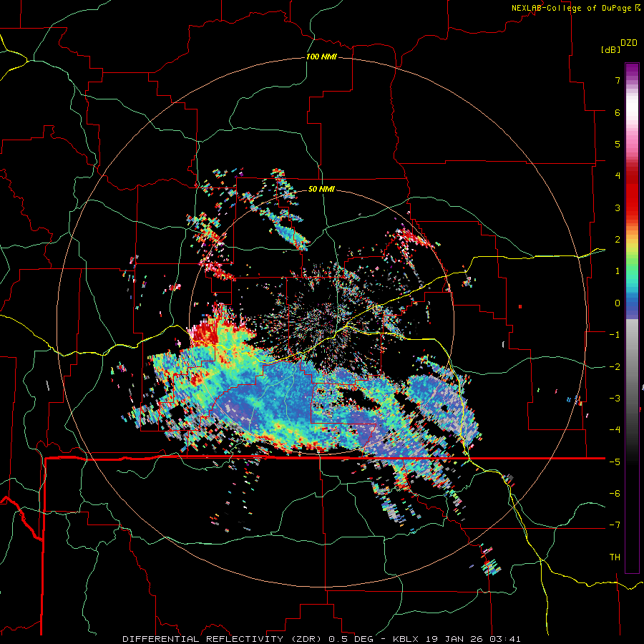Click the 0.5 DEG elevation angle text
This screenshot has height=644, width=644.
[x=351, y=639]
